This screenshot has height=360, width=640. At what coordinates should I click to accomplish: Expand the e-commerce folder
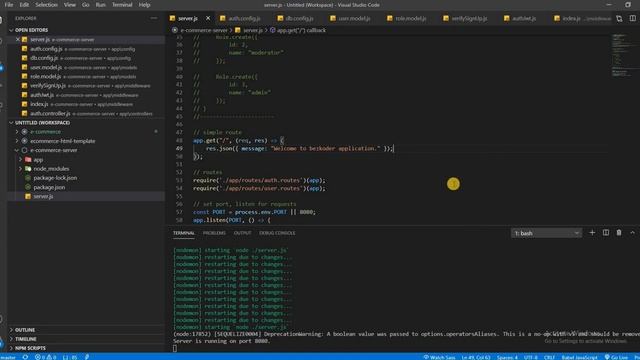[45, 132]
